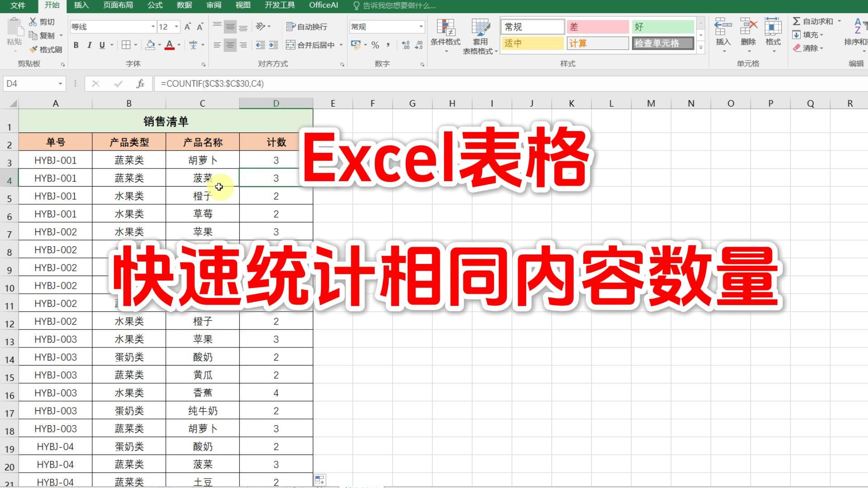
Task: Click the font color A icon
Action: [170, 45]
